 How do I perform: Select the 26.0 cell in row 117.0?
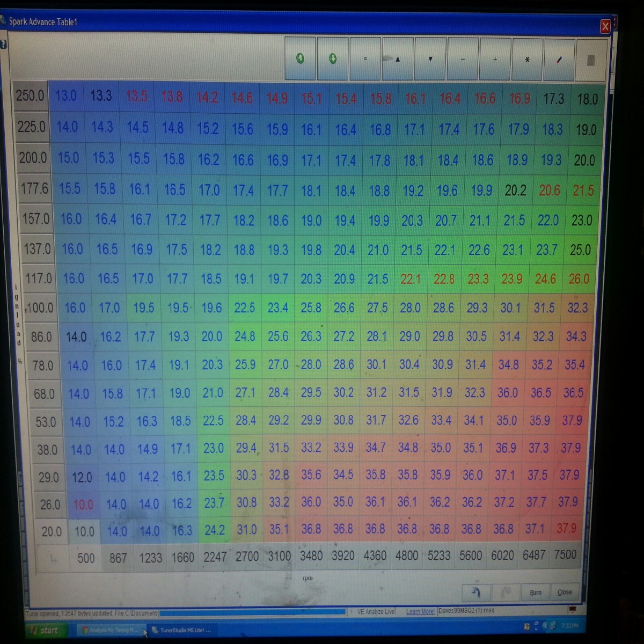pos(579,279)
